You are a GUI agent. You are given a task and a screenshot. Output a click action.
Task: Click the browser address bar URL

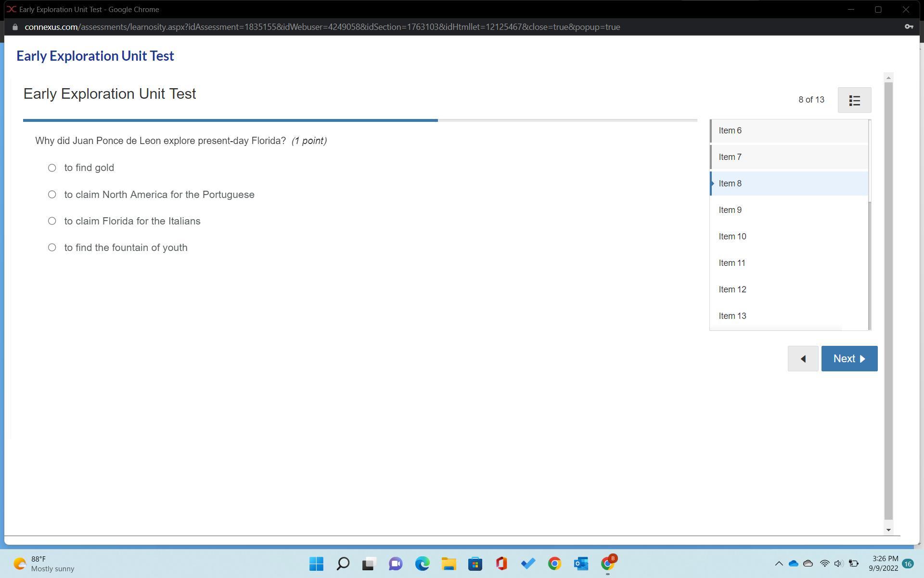(x=322, y=27)
